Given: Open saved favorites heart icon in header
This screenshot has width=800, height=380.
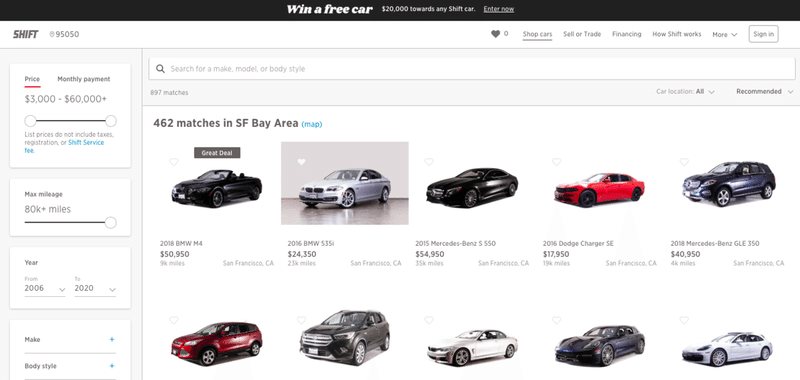Looking at the screenshot, I should point(495,34).
